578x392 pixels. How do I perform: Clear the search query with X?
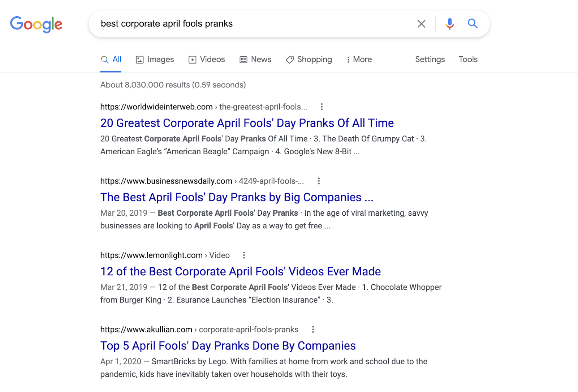pos(421,24)
